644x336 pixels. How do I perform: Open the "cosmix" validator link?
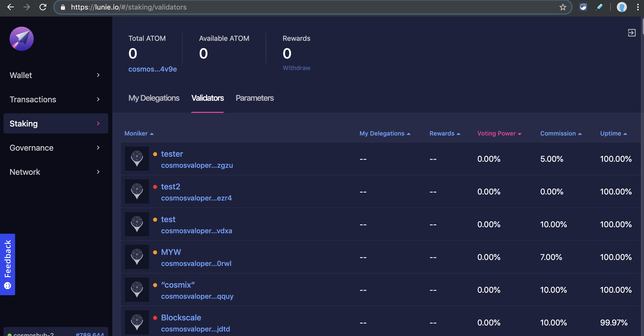(178, 285)
